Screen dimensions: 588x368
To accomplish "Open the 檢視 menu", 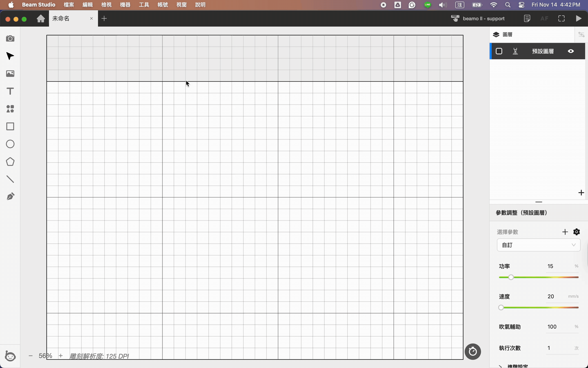I will tap(106, 5).
